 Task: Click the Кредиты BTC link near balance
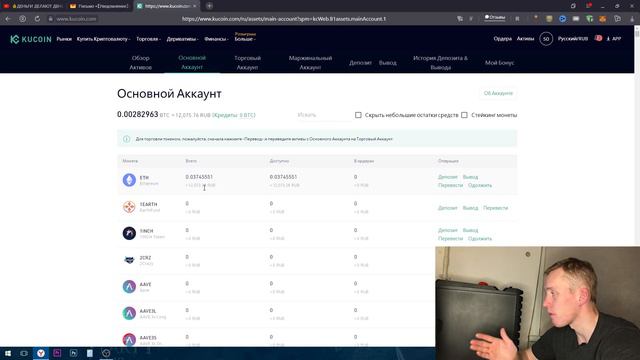(x=234, y=115)
